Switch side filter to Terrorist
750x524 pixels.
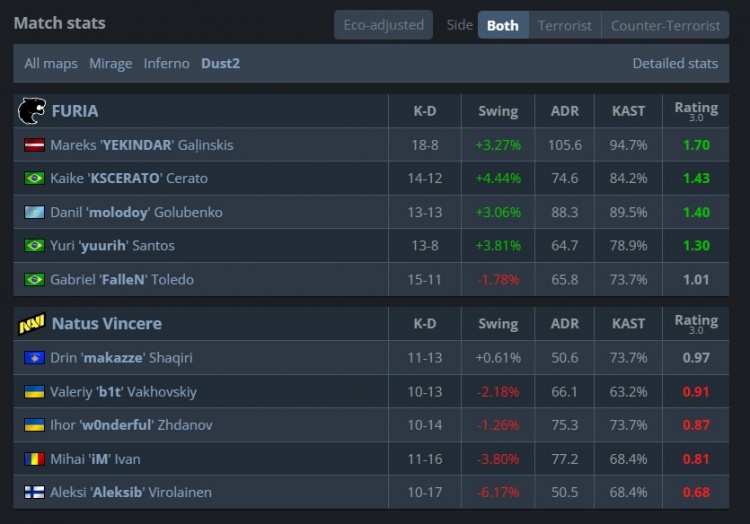[565, 25]
